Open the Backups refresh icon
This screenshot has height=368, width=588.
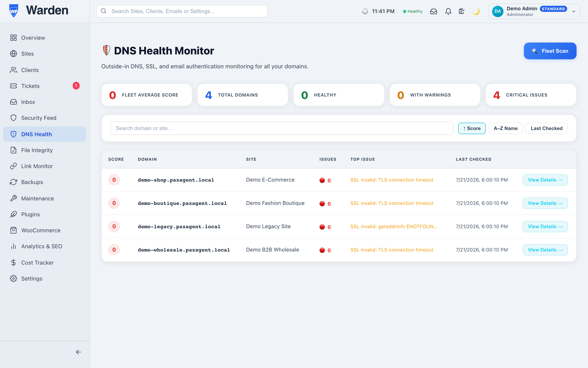(13, 182)
